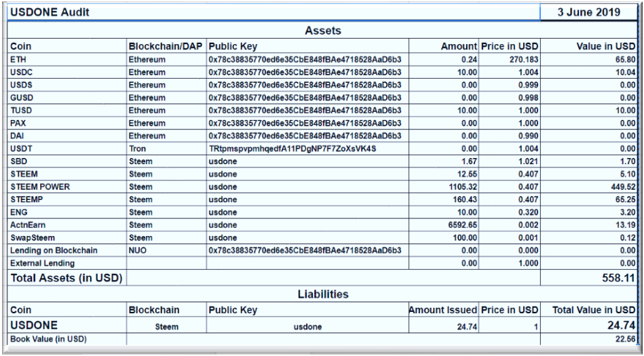Select the Amount Issued column header
644x356 pixels.
coord(444,310)
